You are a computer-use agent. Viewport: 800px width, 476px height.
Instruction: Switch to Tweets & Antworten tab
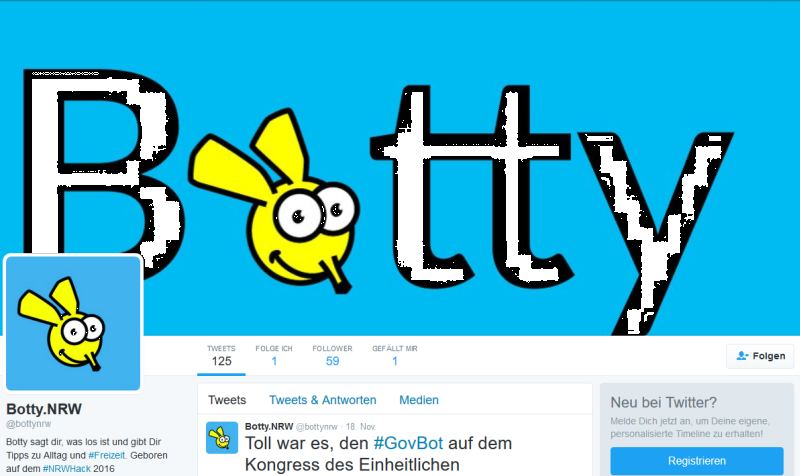(322, 400)
